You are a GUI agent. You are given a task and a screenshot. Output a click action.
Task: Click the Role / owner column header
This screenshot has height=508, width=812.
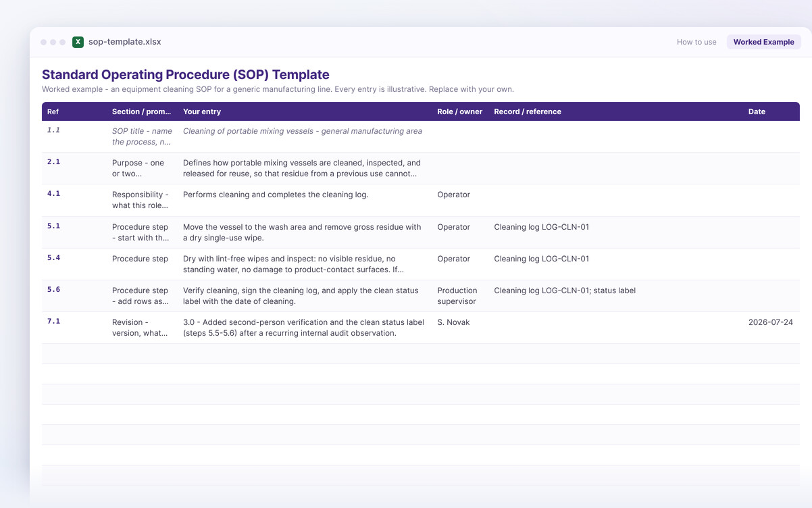459,111
